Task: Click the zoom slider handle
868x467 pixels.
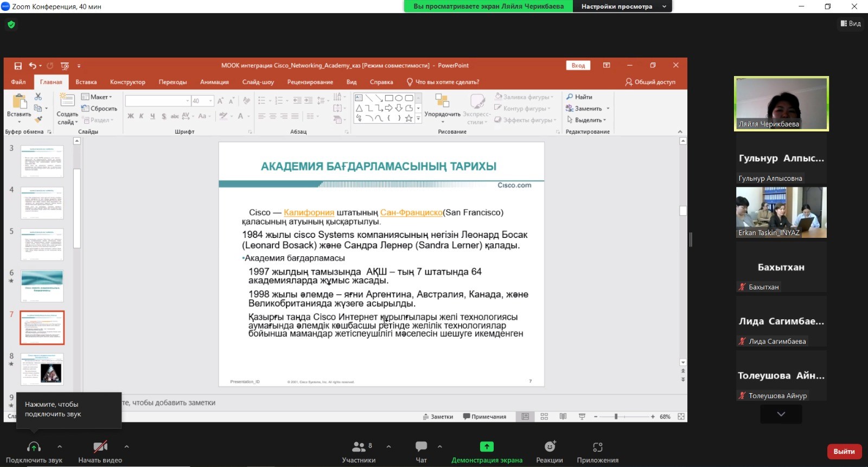Action: click(x=616, y=416)
